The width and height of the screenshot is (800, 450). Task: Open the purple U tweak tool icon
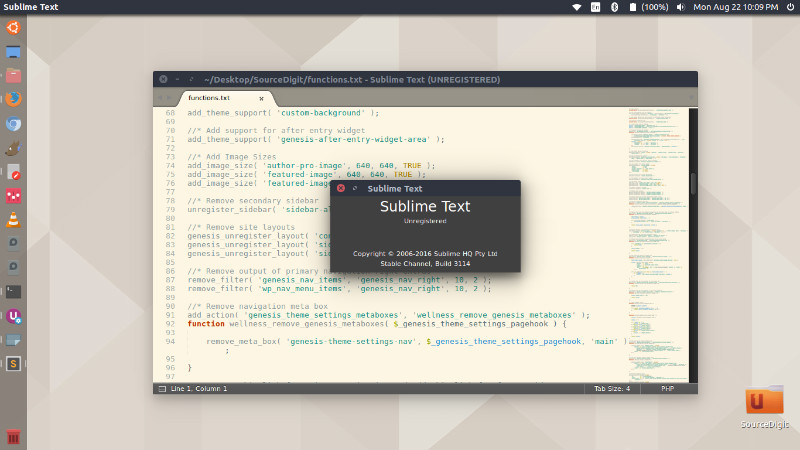pyautogui.click(x=13, y=316)
